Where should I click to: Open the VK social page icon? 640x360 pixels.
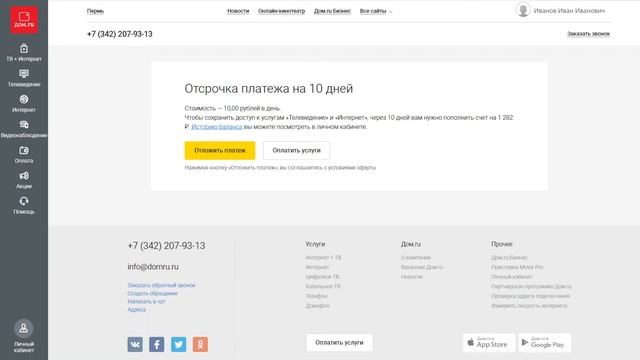pyautogui.click(x=135, y=344)
